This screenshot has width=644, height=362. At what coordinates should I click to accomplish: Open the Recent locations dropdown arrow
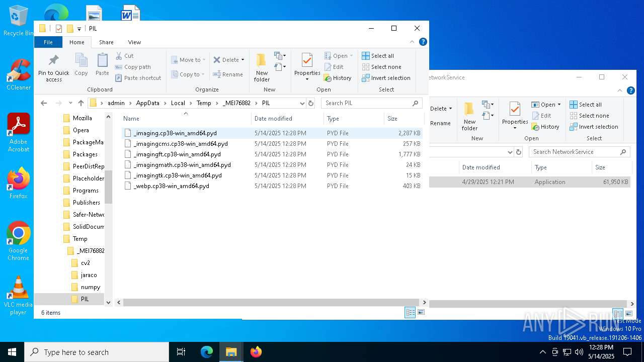(x=70, y=103)
